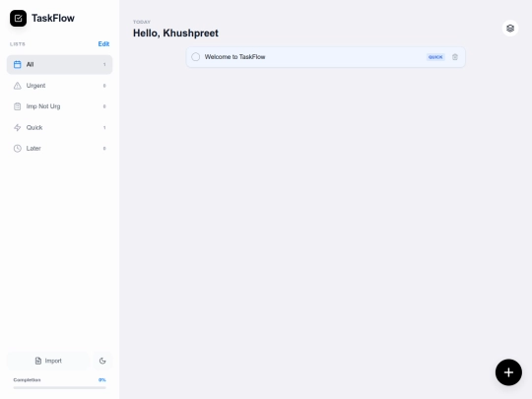Click the 0% completion value
532x399 pixels.
coord(102,380)
